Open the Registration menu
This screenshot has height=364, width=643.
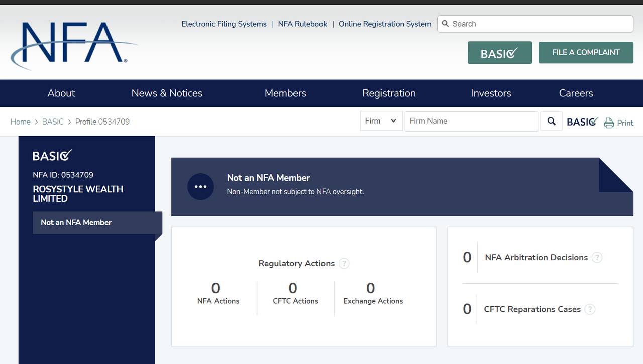click(x=389, y=93)
